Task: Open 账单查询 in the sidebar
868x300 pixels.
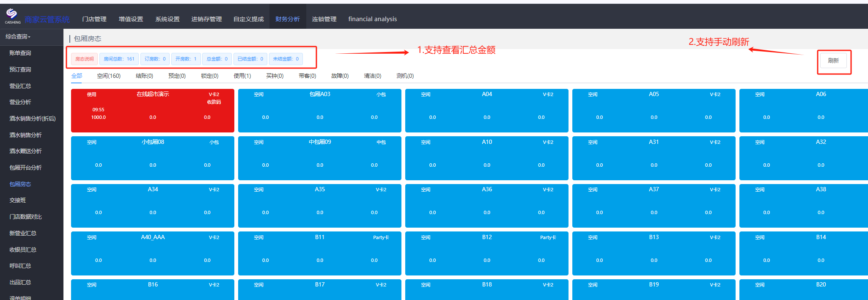Action: (x=20, y=53)
